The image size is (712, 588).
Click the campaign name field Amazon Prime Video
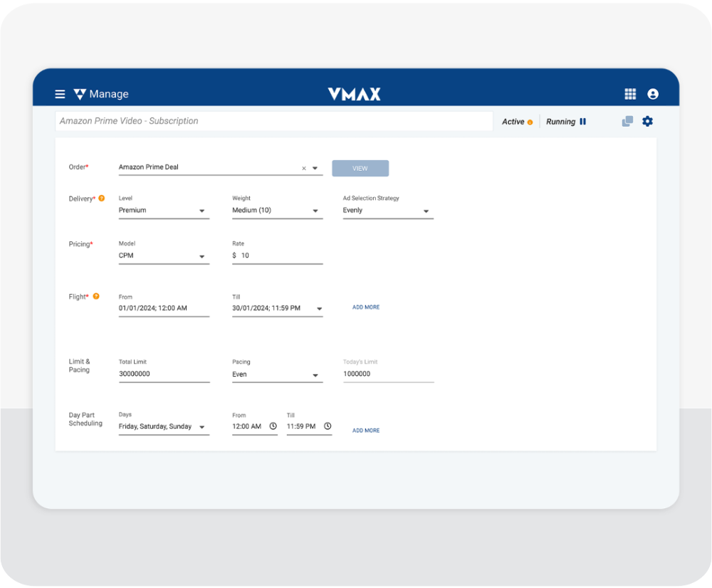(x=274, y=121)
